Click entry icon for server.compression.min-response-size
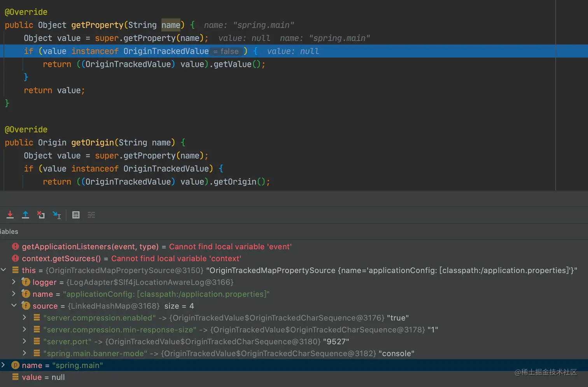The width and height of the screenshot is (588, 387). pos(37,329)
